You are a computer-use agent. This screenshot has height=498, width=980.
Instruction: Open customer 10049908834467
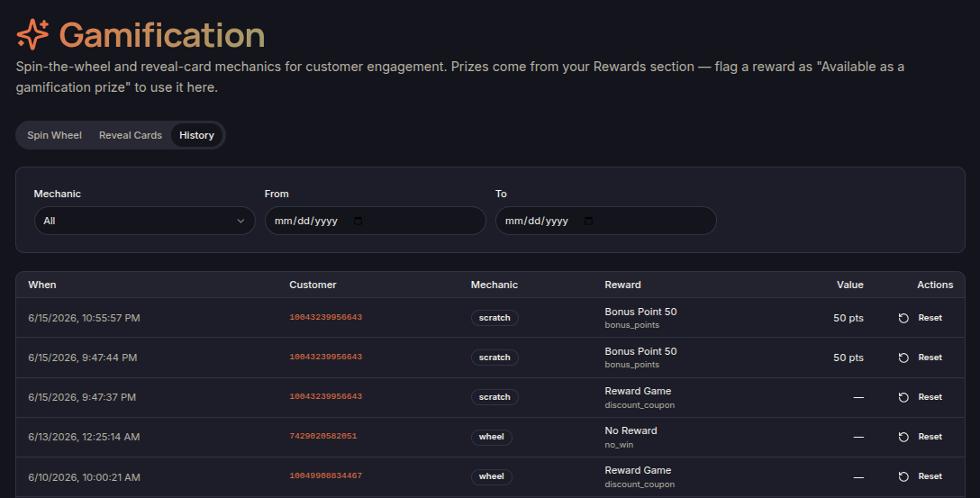click(x=326, y=476)
